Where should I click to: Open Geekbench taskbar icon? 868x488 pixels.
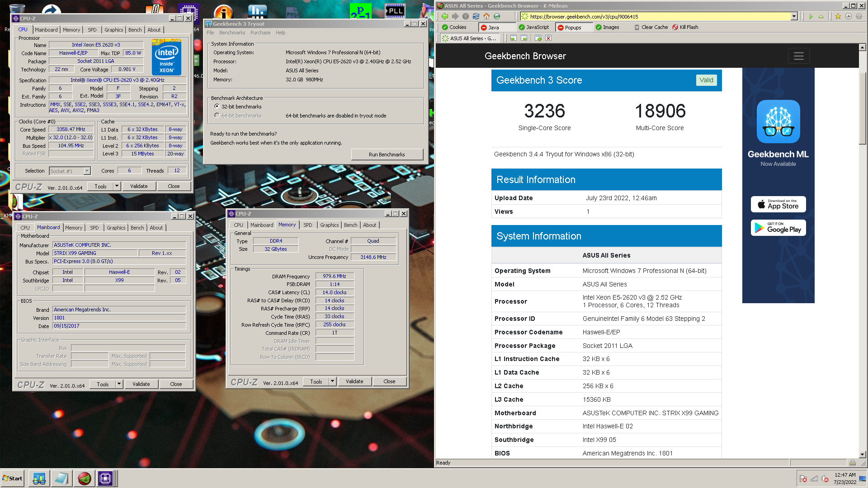(39, 479)
